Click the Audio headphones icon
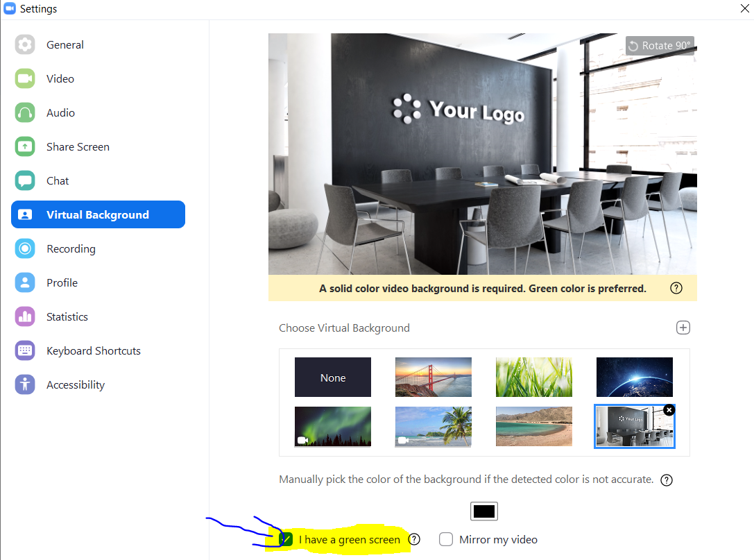This screenshot has width=754, height=560. 25,112
